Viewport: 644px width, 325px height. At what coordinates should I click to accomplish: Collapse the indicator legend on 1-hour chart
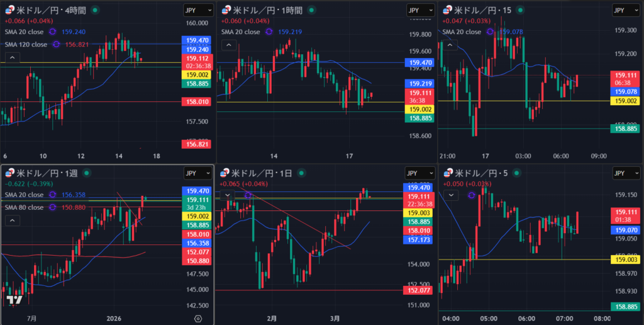228,45
